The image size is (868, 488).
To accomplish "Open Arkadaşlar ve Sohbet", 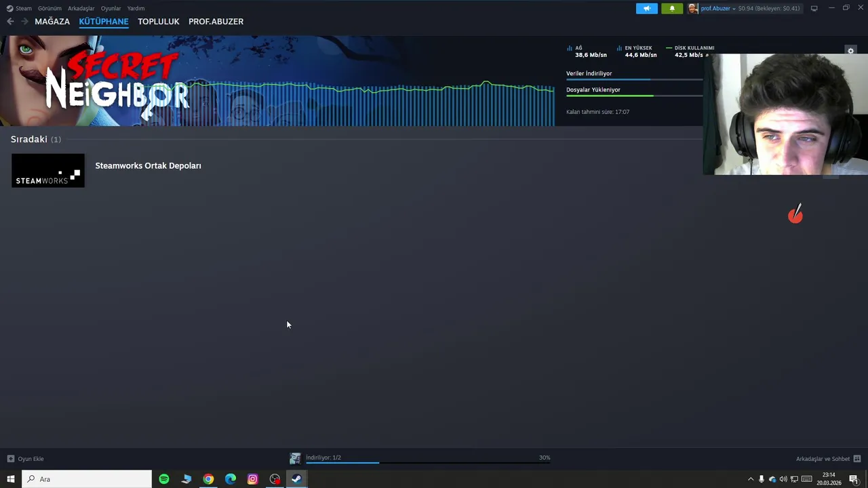I will [823, 459].
